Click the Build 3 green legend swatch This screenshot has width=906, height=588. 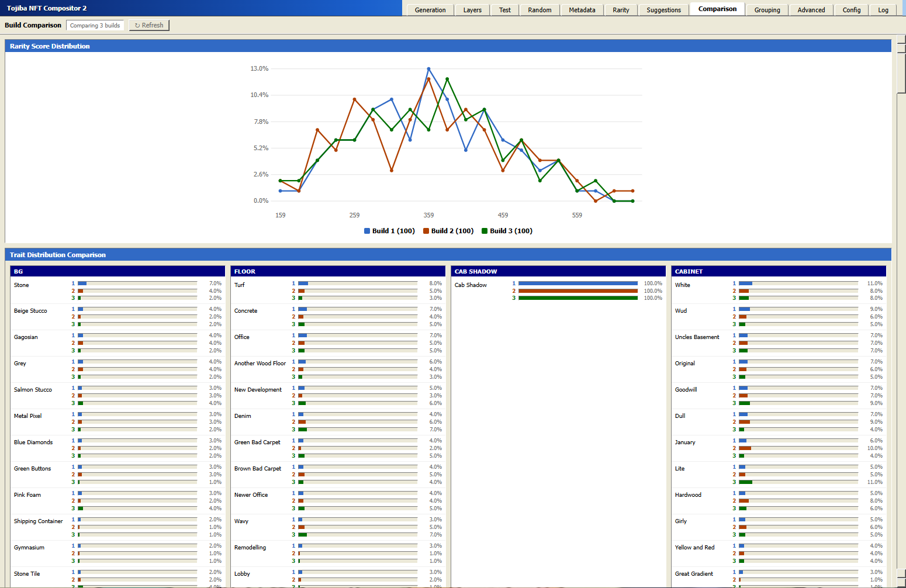[x=485, y=231]
